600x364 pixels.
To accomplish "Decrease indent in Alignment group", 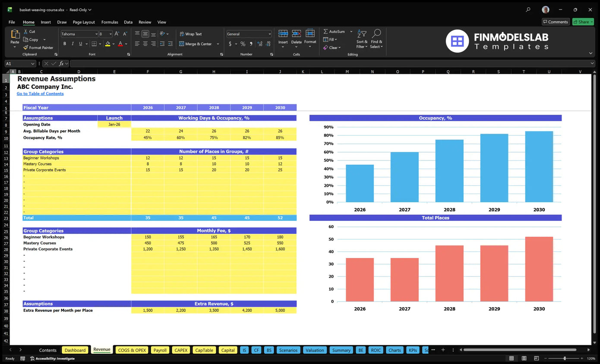I will pos(162,44).
